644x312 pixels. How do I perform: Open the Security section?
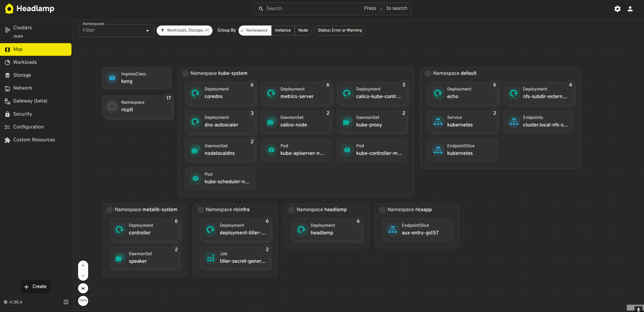pyautogui.click(x=36, y=114)
